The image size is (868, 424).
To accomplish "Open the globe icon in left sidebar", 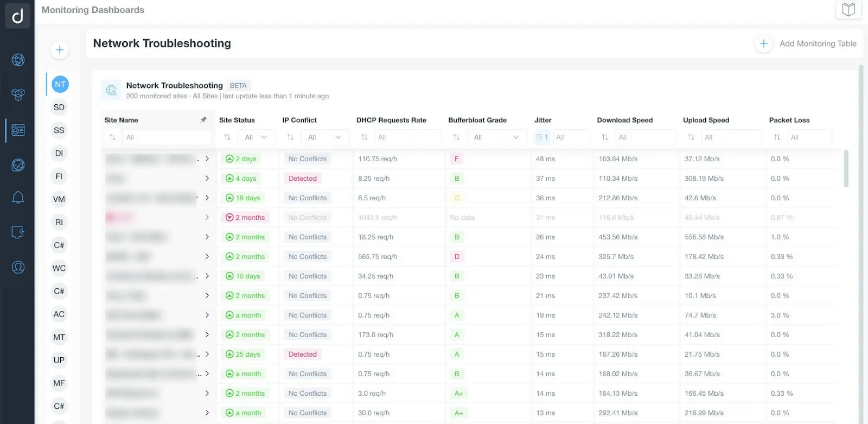I will [18, 60].
